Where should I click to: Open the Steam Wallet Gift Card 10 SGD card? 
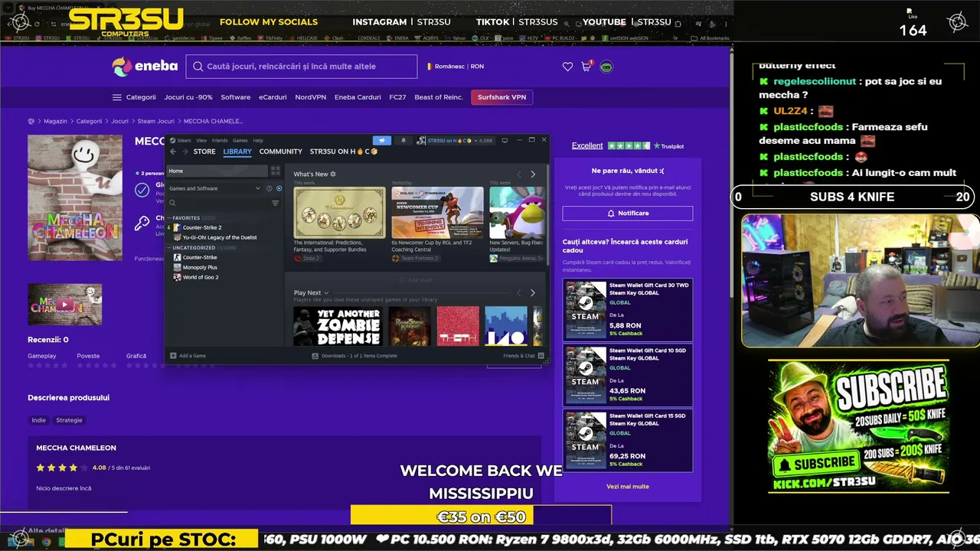628,375
